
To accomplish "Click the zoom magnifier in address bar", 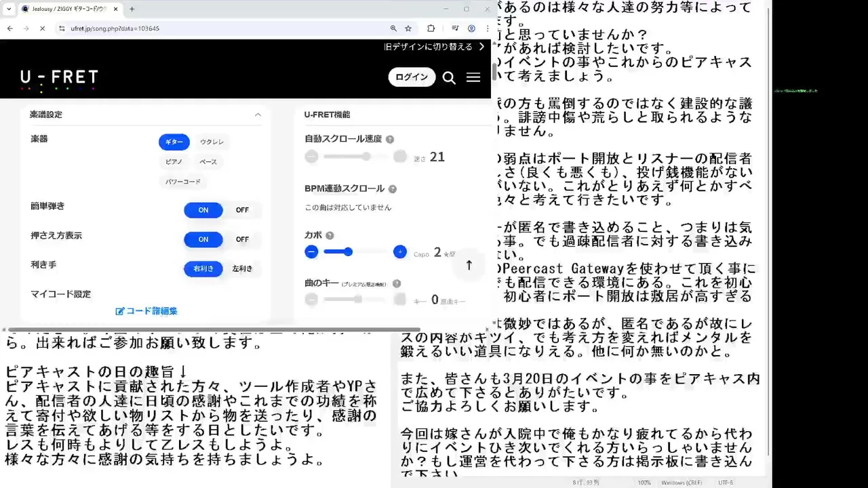I will (393, 28).
